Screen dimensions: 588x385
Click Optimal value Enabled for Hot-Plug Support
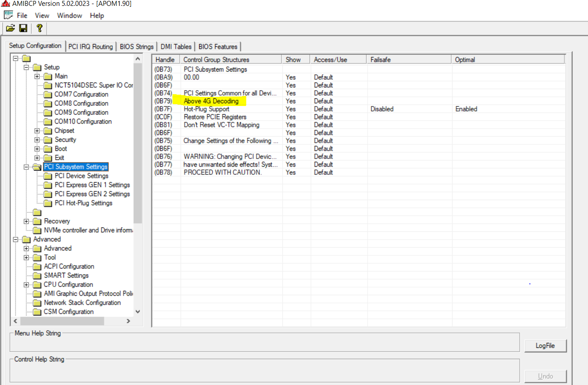pos(466,109)
